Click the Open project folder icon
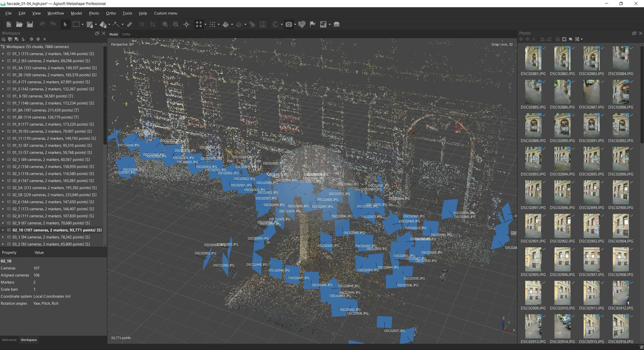The height and width of the screenshot is (350, 644). [19, 24]
